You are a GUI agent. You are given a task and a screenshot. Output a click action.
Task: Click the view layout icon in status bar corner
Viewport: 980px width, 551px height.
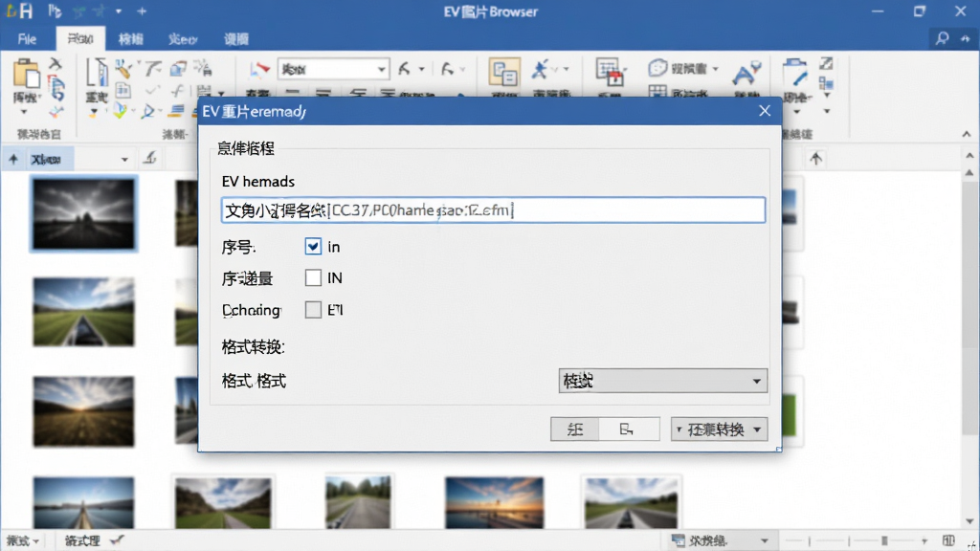click(x=948, y=540)
